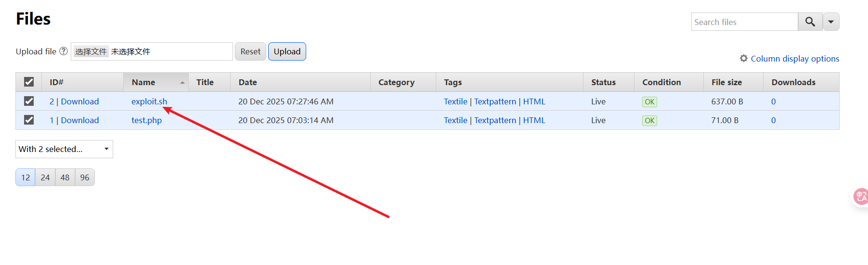This screenshot has width=868, height=265.
Task: Click the choose file button (选择文件)
Action: pos(91,51)
